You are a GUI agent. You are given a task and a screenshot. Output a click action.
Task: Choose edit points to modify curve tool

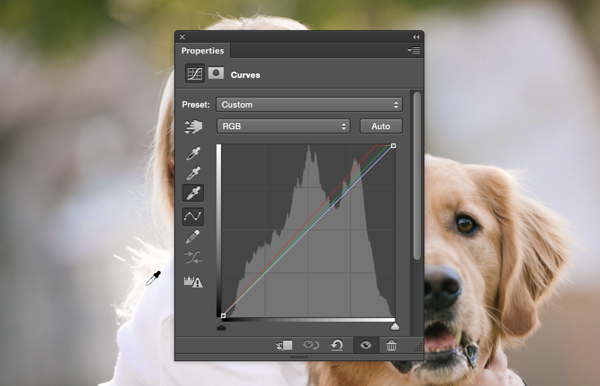(x=193, y=217)
